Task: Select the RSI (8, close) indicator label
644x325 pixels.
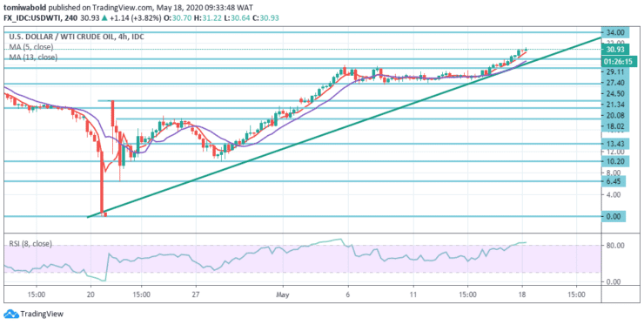Action: tap(30, 244)
